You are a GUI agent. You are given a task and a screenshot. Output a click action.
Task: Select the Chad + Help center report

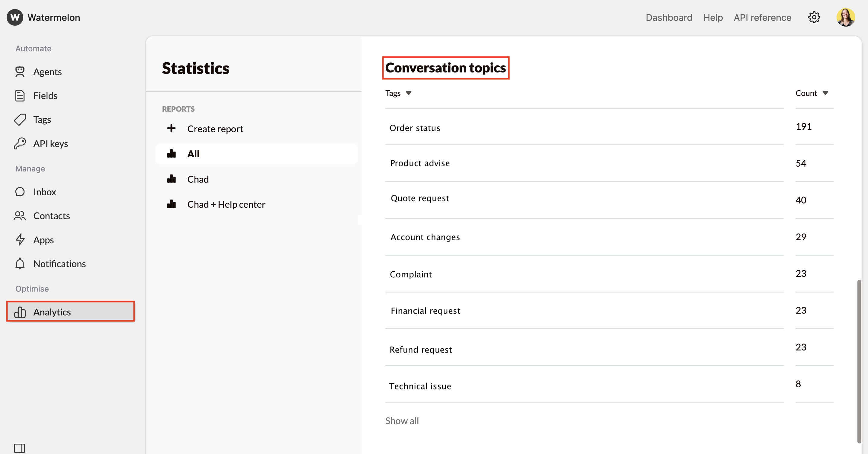coord(226,204)
